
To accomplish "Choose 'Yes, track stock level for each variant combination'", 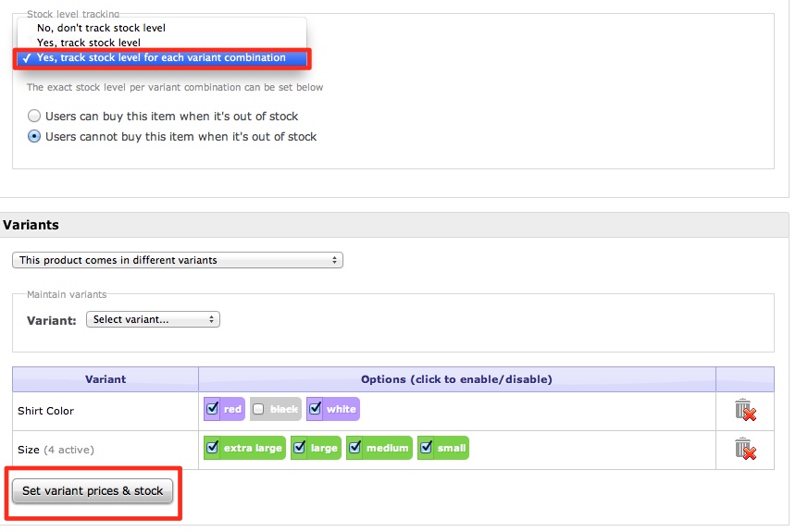I will [x=161, y=58].
